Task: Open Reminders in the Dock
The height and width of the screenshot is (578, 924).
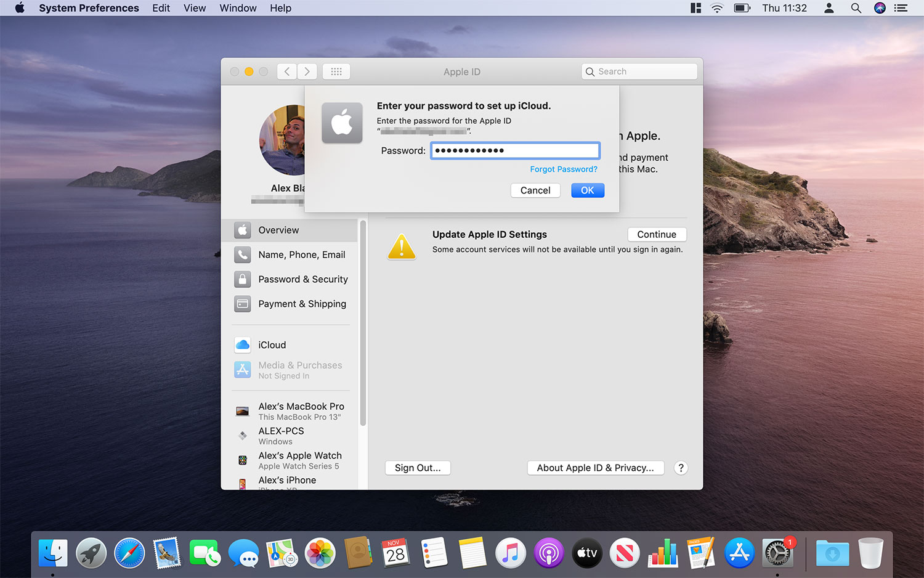Action: (434, 553)
